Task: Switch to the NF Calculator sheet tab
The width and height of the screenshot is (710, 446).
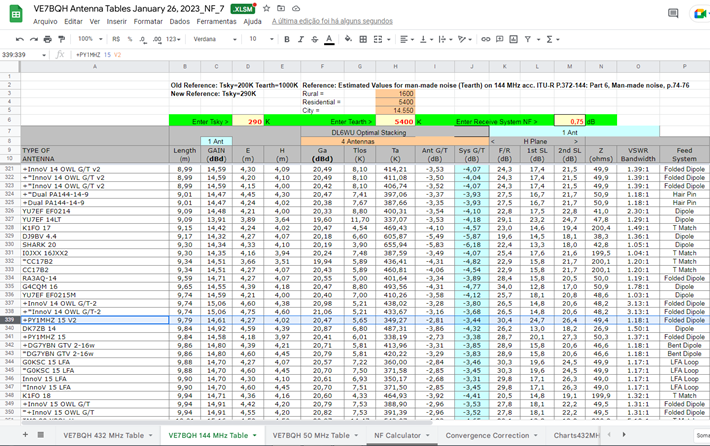Action: [x=398, y=436]
